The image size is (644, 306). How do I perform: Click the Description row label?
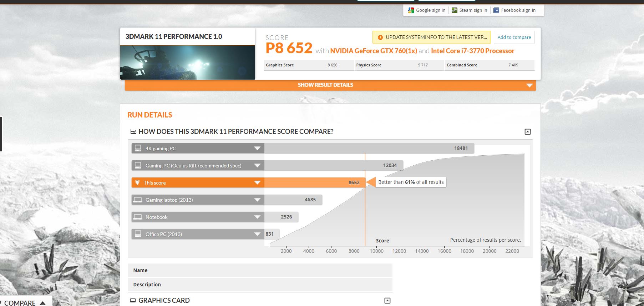click(x=147, y=285)
